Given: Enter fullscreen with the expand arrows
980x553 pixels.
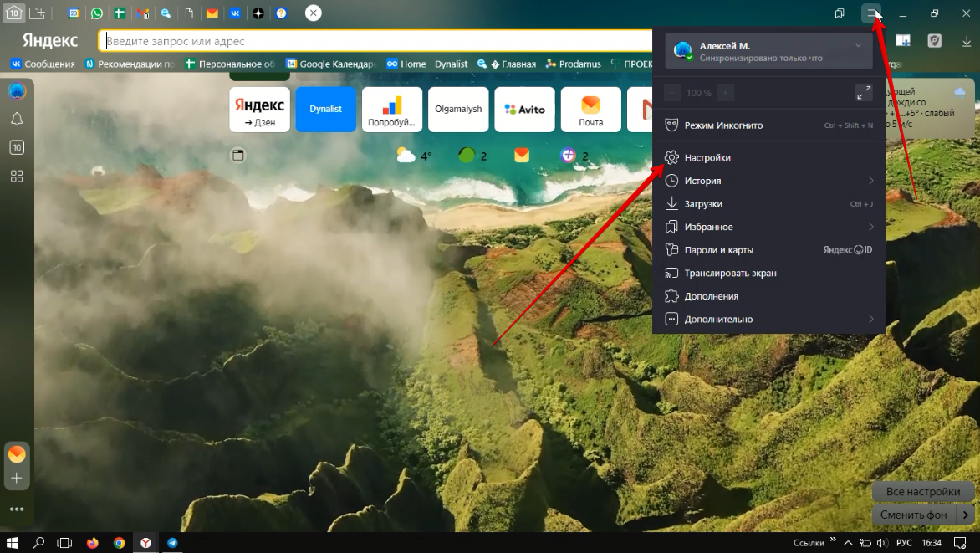Looking at the screenshot, I should (x=864, y=93).
